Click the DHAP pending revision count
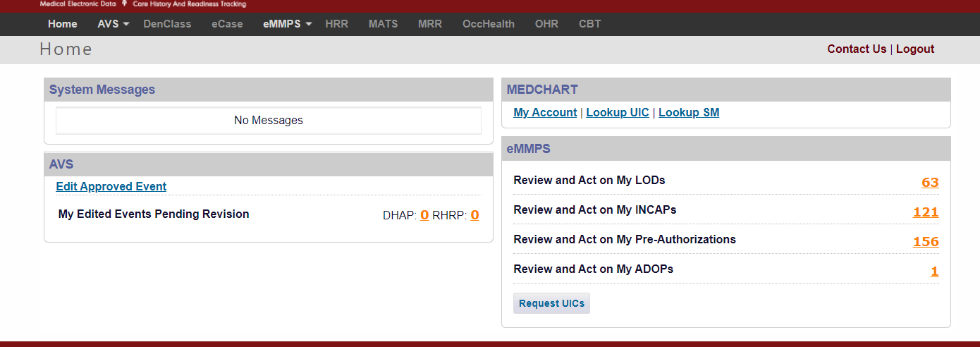 (x=424, y=215)
